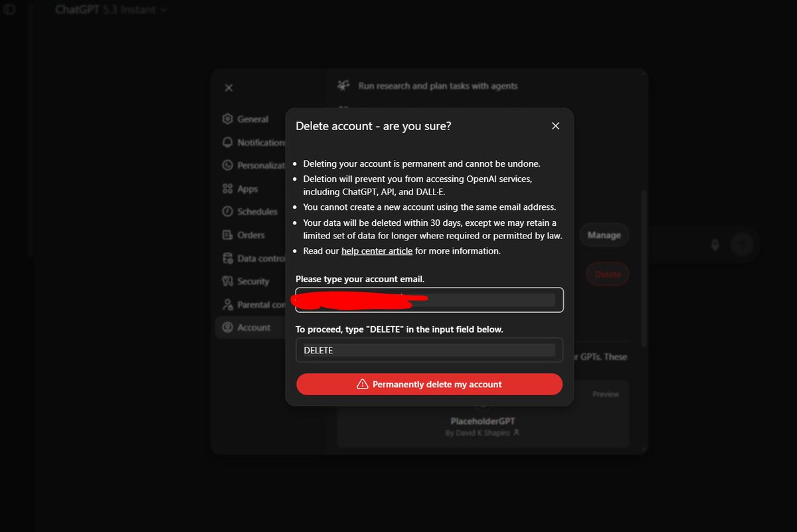
Task: Open Parental controls settings tab
Action: (252, 305)
